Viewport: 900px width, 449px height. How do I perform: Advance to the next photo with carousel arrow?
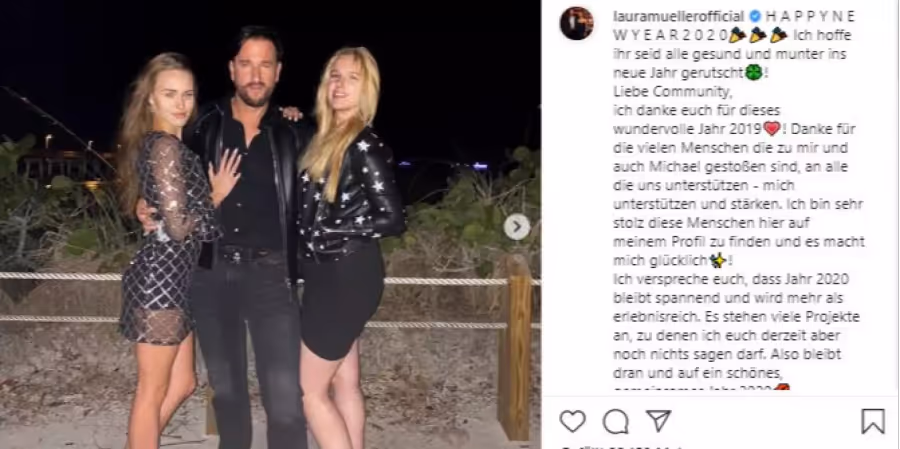[x=517, y=227]
